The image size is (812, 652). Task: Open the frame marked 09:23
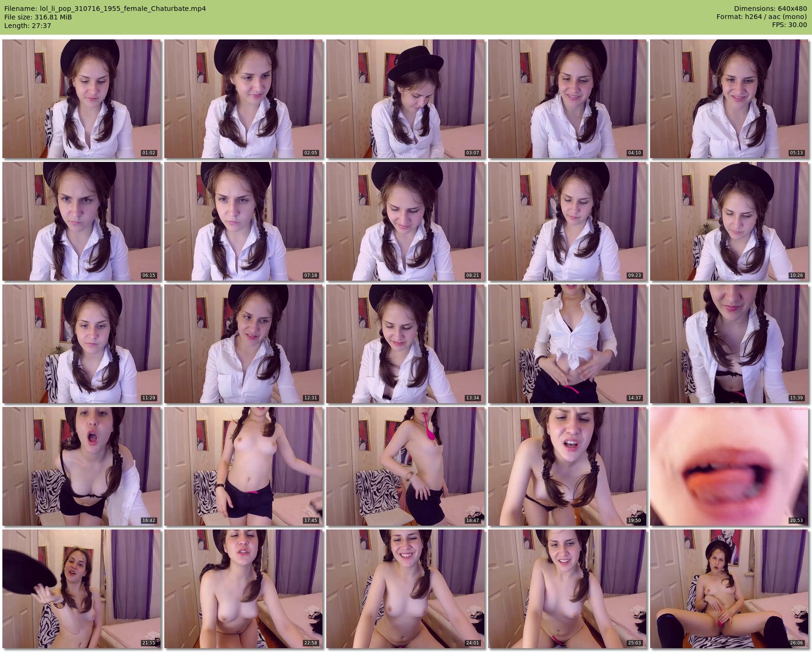(567, 221)
